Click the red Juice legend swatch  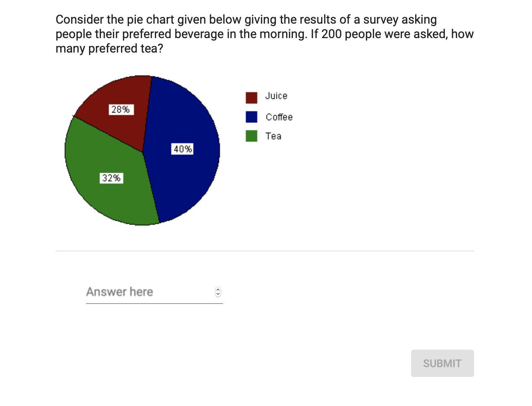click(251, 98)
